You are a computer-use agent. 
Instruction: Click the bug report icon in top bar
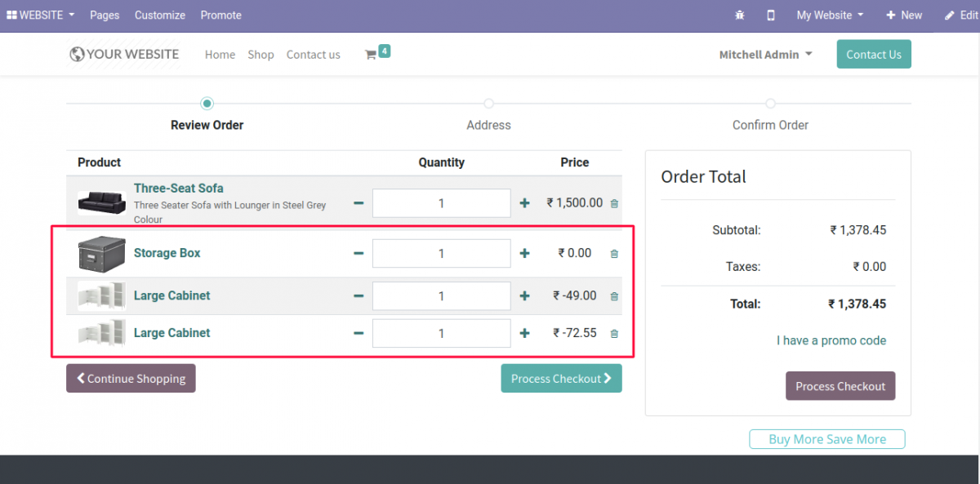point(739,15)
